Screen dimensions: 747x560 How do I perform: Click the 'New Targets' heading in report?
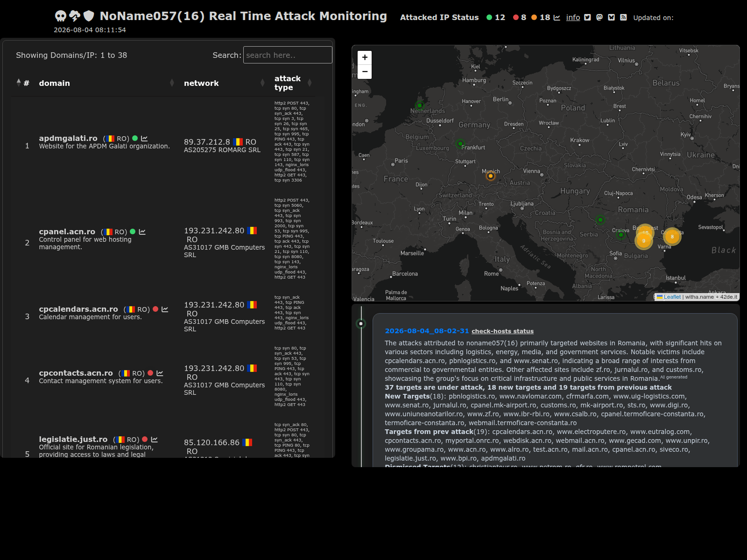pyautogui.click(x=407, y=396)
